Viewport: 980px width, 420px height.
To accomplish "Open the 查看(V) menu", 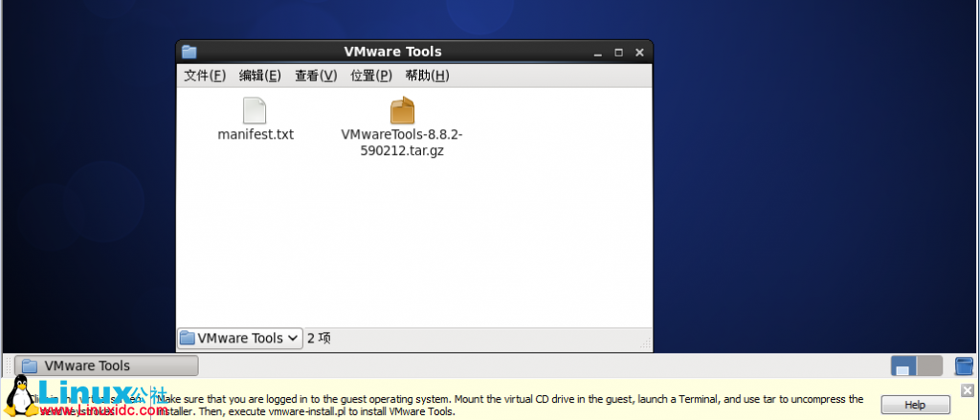I will (x=315, y=76).
